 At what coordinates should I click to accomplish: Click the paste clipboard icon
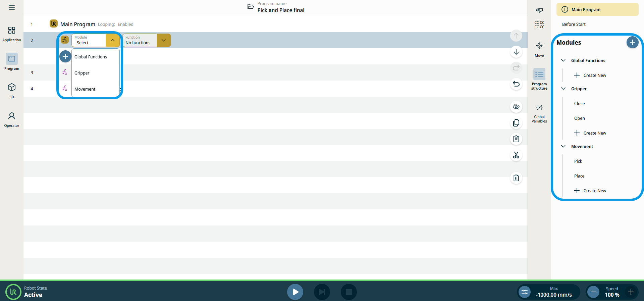516,139
